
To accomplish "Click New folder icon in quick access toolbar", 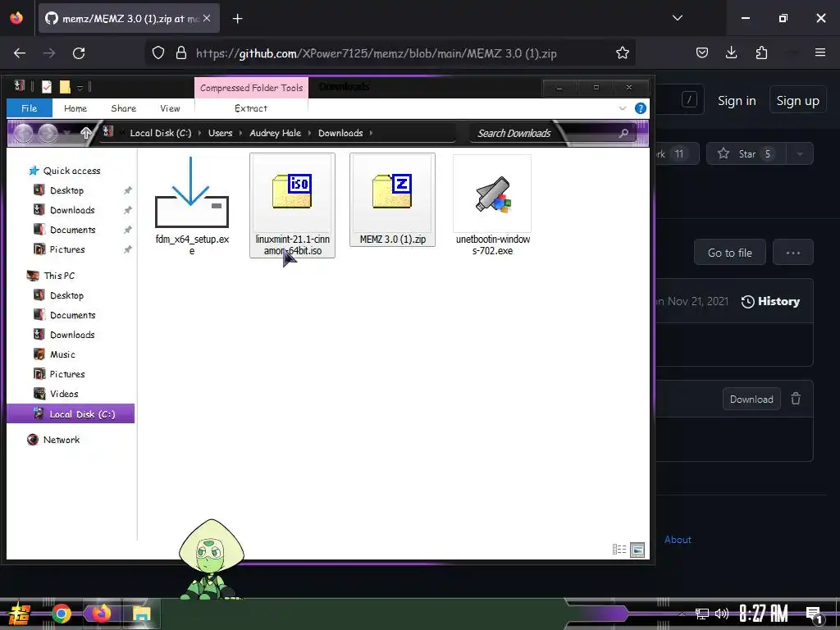I will [65, 86].
